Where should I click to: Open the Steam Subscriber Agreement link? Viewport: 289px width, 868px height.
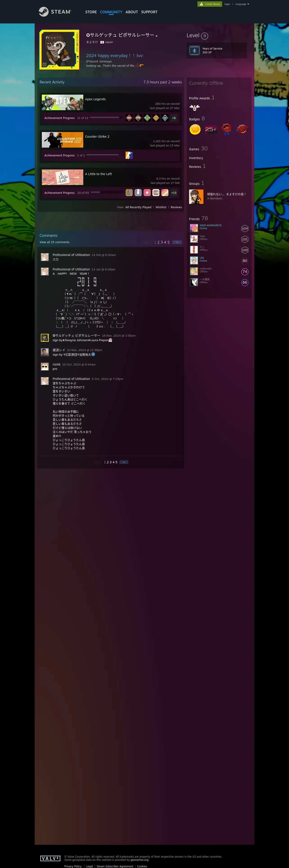[115, 866]
